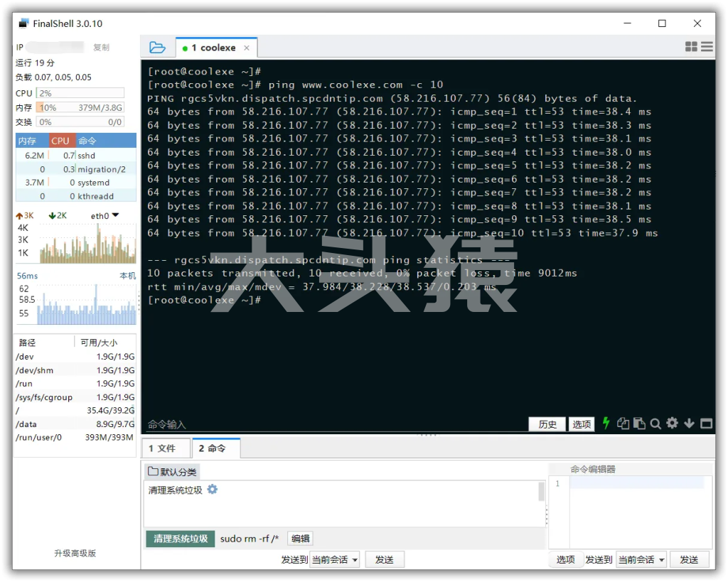Image resolution: width=728 pixels, height=582 pixels.
Task: Click gear icon beside 清理系统垃圾 command
Action: click(x=212, y=490)
